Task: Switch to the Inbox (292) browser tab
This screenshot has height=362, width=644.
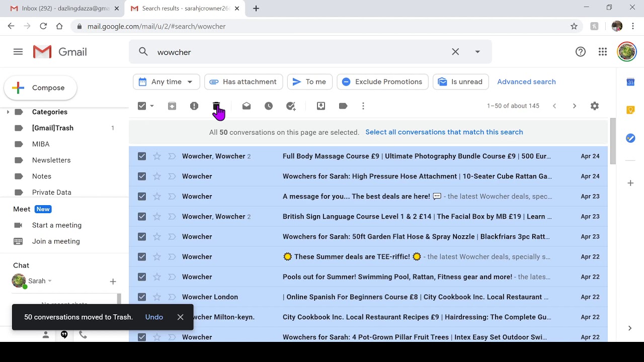Action: pos(63,9)
